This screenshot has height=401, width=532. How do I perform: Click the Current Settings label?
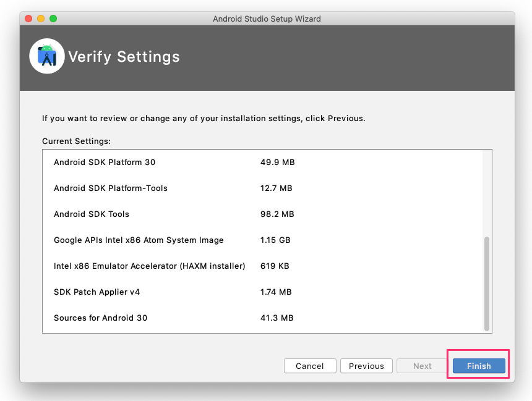coord(76,141)
